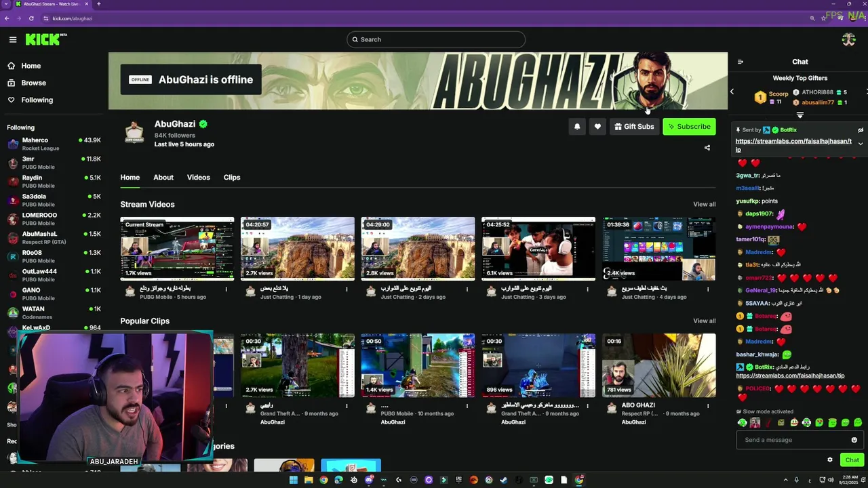This screenshot has width=868, height=488.
Task: Open the bashar_khwaja chat username
Action: (757, 354)
